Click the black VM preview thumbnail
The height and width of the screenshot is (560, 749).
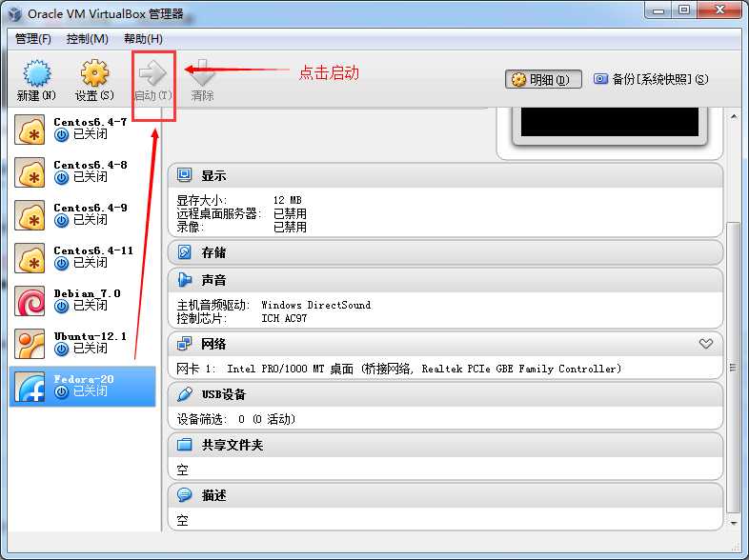tap(610, 122)
